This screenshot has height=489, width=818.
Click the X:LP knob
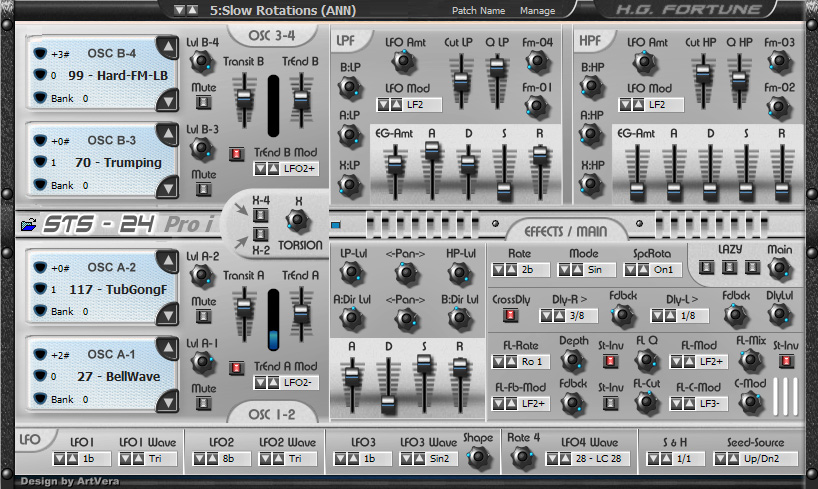coord(350,184)
